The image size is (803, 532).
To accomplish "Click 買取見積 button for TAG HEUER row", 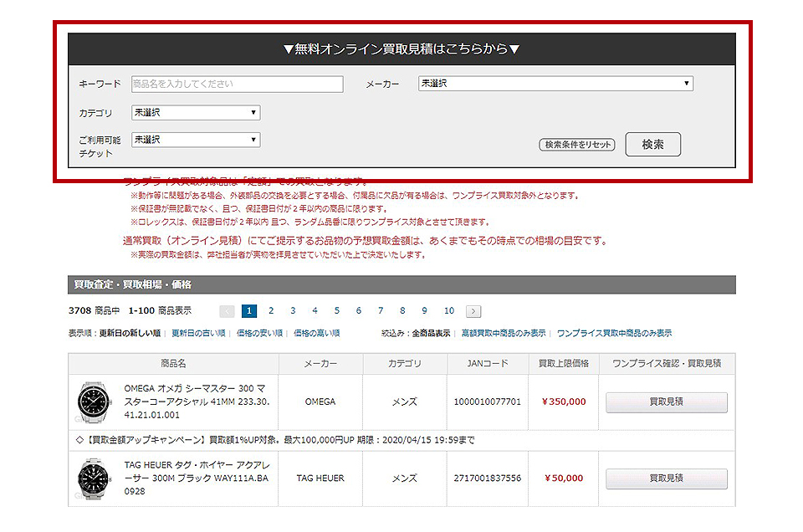I will pyautogui.click(x=667, y=478).
